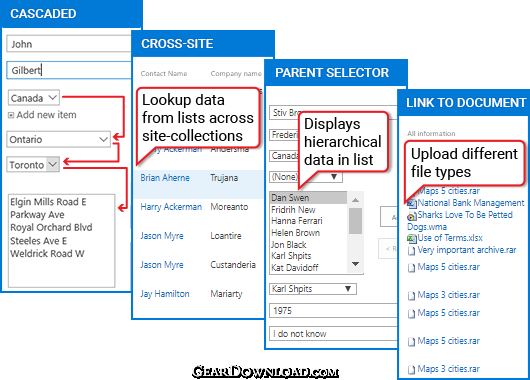Open the National Bank Management document link
This screenshot has width=530, height=380.
click(x=471, y=203)
